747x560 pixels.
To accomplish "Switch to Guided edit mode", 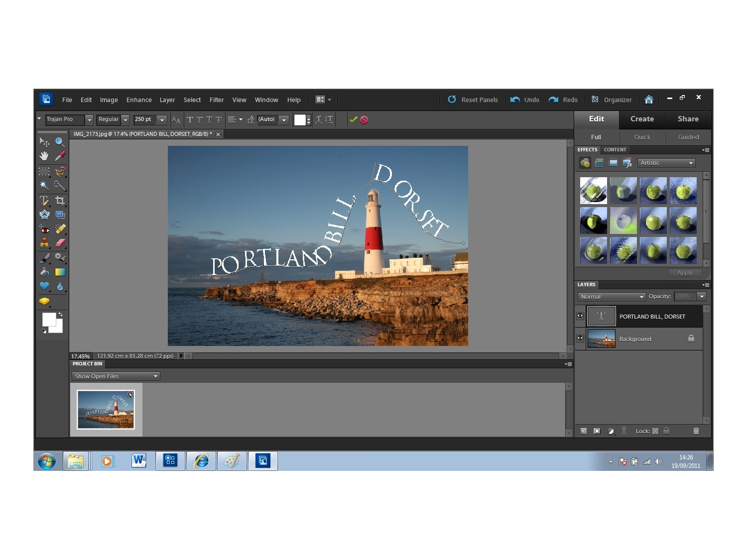I will tap(688, 137).
